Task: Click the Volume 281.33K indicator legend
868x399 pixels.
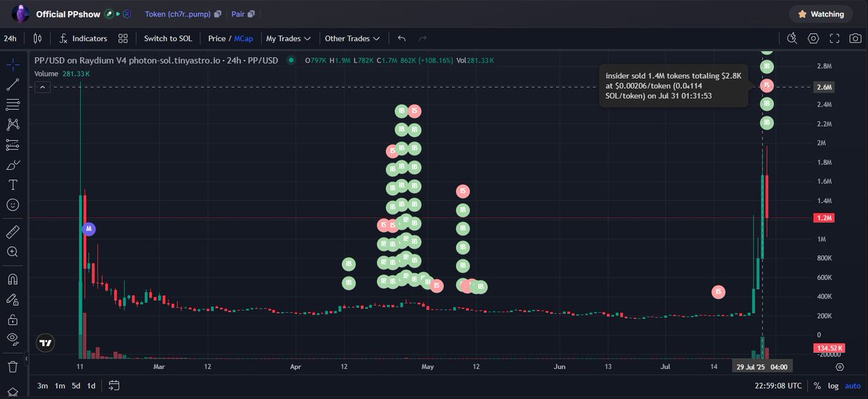Action: (x=62, y=74)
